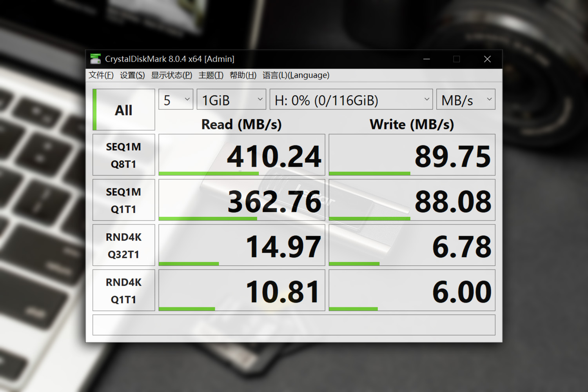This screenshot has width=588, height=392.
Task: Open the drive selection dropdown for H:
Action: 351,100
